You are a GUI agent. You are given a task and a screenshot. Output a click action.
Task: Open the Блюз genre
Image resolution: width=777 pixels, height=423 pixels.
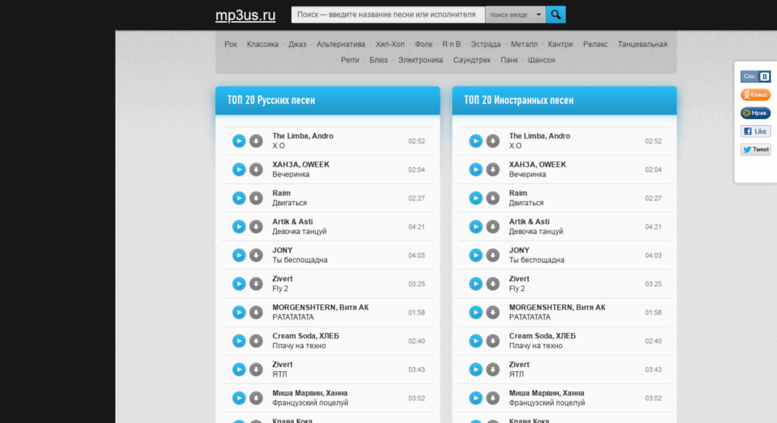pyautogui.click(x=379, y=60)
